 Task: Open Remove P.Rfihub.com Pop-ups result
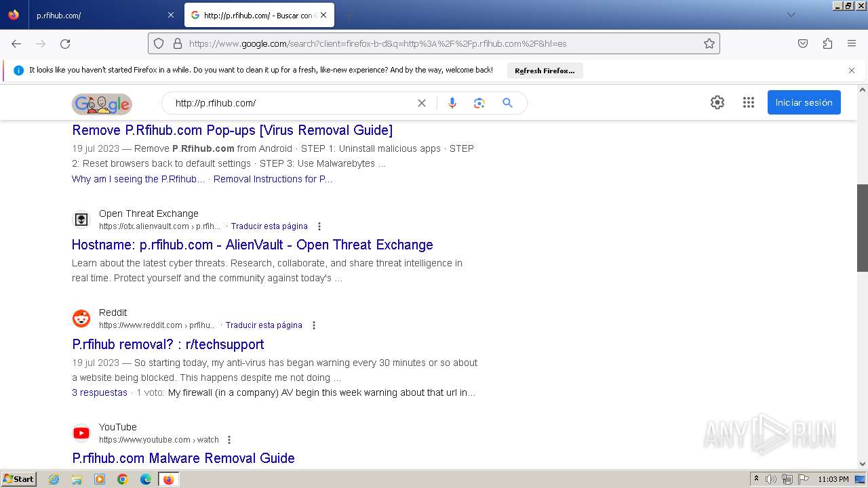click(233, 130)
